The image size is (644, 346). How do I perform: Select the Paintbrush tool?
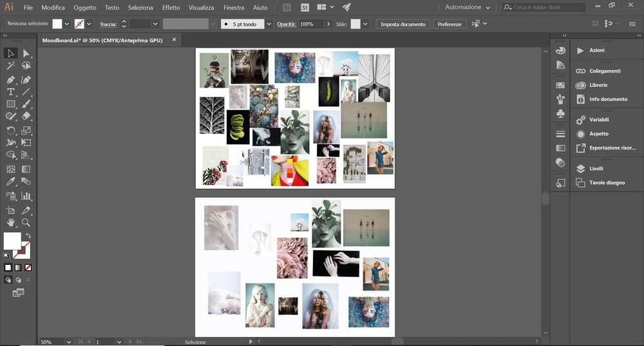pyautogui.click(x=26, y=104)
